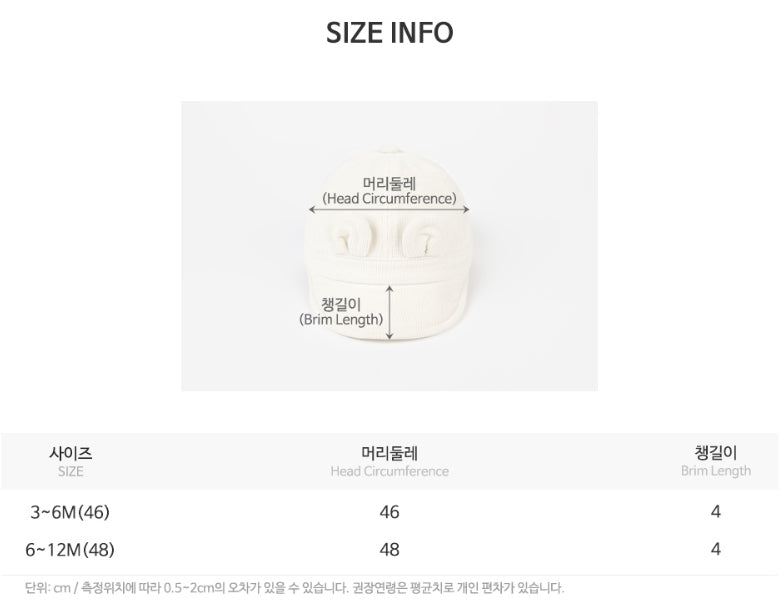Viewport: 780px width, 606px height.
Task: Click the brim length value for 6~12M
Action: click(x=715, y=549)
